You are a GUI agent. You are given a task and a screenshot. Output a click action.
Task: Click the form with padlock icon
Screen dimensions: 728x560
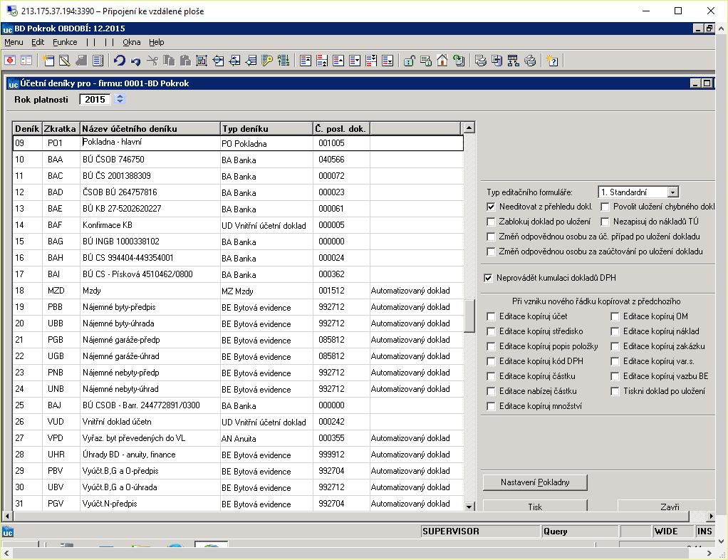[426, 61]
